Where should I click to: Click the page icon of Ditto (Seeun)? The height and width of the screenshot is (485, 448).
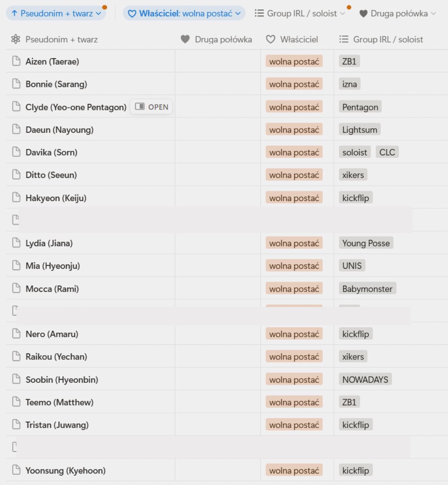pos(16,175)
